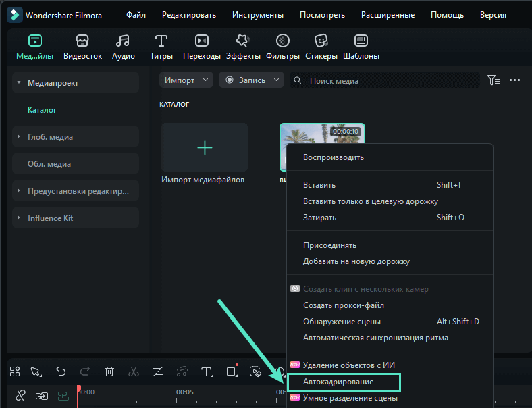Open the Титры titles tab
Screen dimensions: 532x408
(x=161, y=47)
